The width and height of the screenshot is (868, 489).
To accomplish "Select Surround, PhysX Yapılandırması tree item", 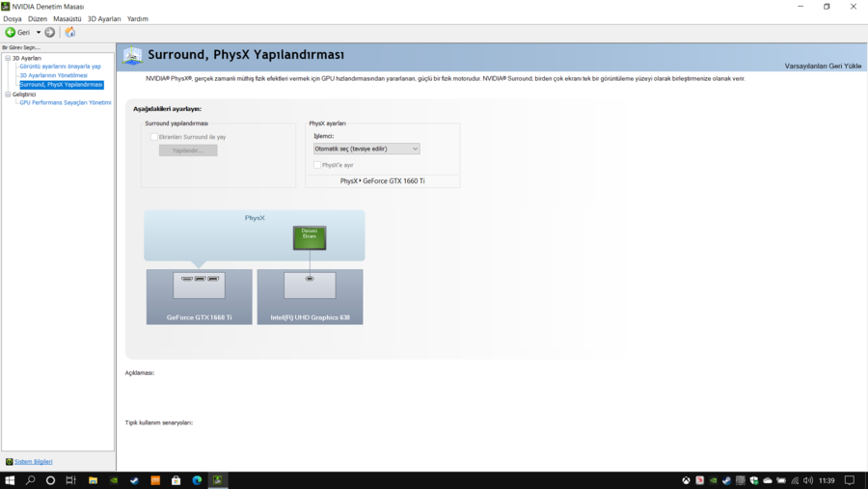I will tap(62, 85).
